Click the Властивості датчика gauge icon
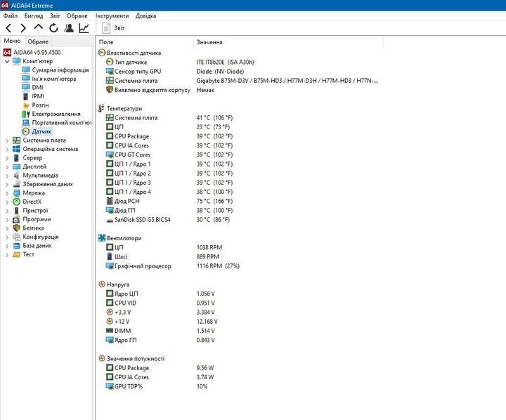The width and height of the screenshot is (506, 420). click(102, 53)
